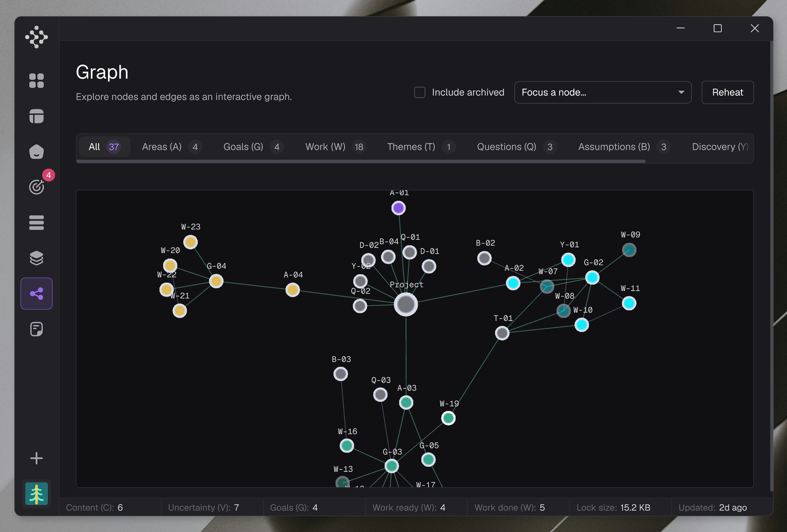The height and width of the screenshot is (532, 787).
Task: Switch to the Questions (Q) tab
Action: [516, 147]
